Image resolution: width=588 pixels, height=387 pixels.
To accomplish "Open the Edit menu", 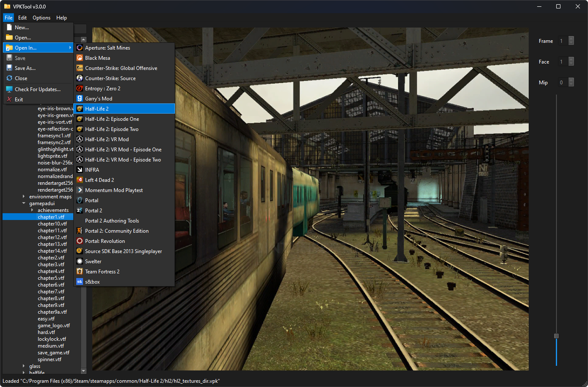I will 22,18.
